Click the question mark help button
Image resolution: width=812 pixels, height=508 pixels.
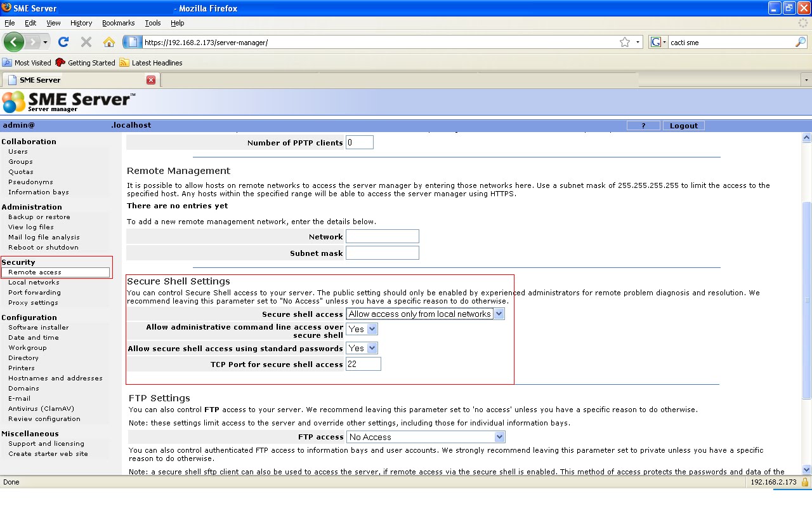click(643, 126)
